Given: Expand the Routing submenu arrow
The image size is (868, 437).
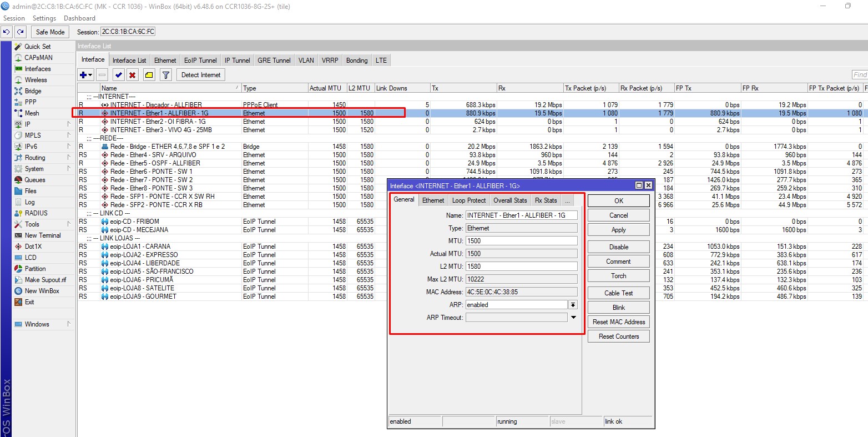Looking at the screenshot, I should 69,158.
